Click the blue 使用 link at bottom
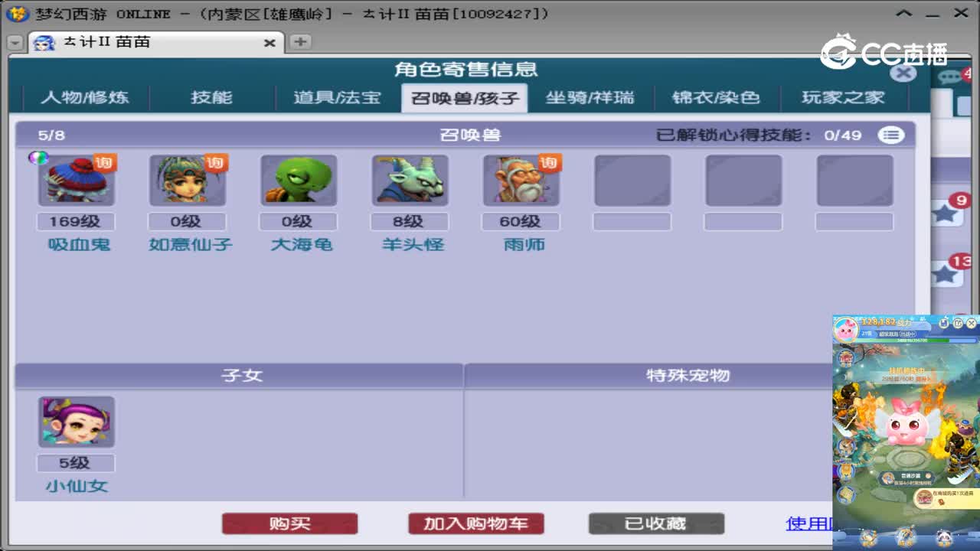 pyautogui.click(x=806, y=523)
